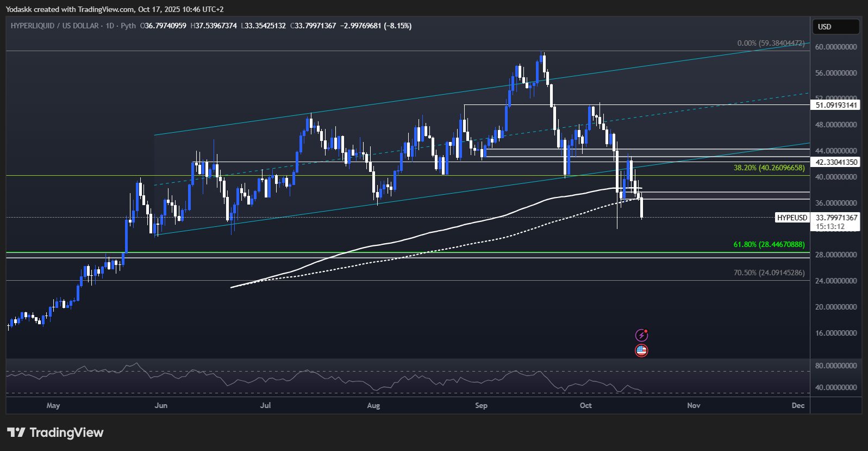The height and width of the screenshot is (451, 868).
Task: Click the 51.09193141 price level label
Action: click(836, 105)
